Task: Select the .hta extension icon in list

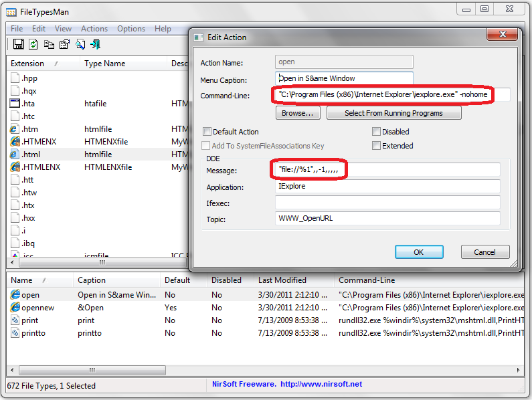Action: (x=15, y=104)
